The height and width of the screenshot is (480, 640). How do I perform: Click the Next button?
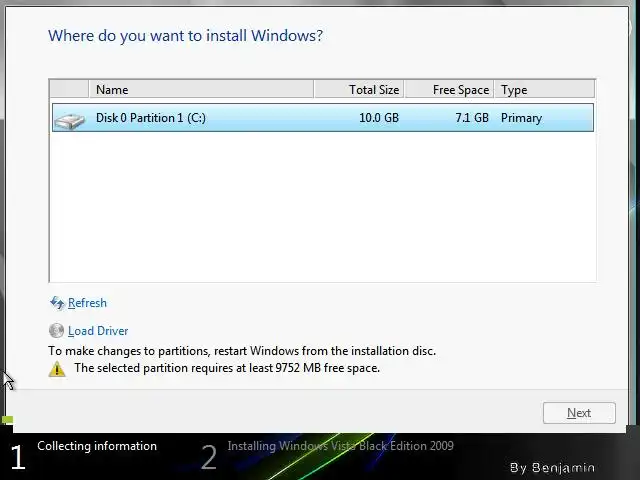click(579, 413)
